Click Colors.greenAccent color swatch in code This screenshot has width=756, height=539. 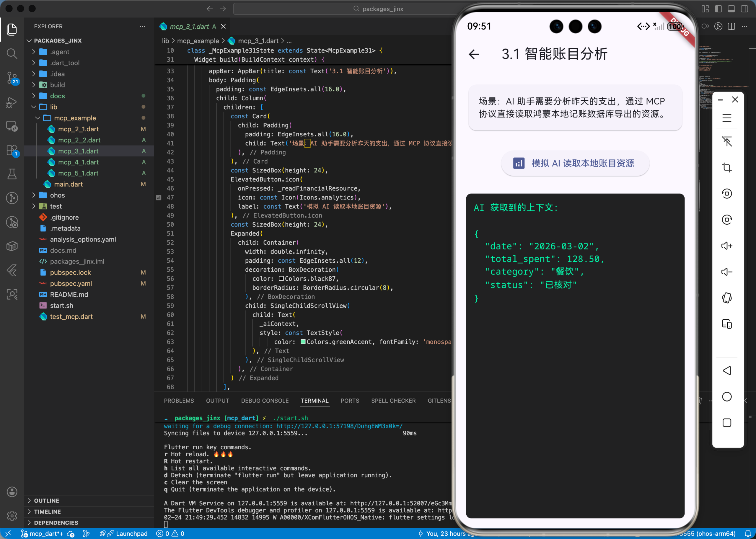pos(303,342)
